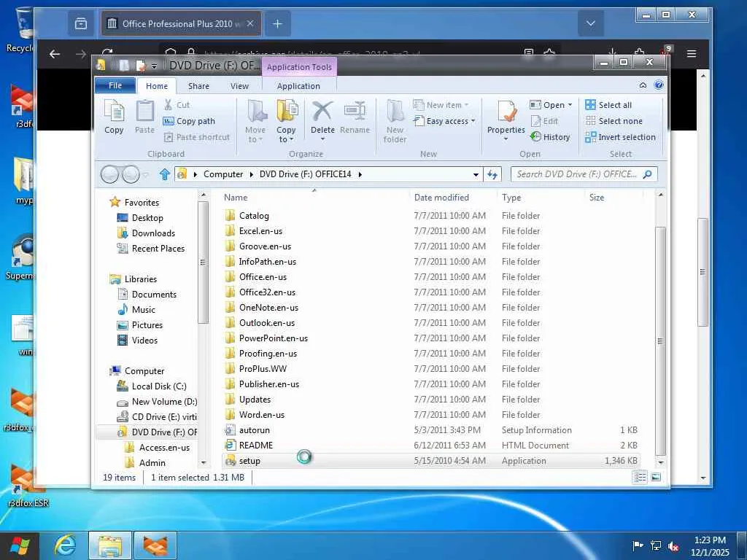Click the Copy icon in Clipboard group

pos(114,117)
